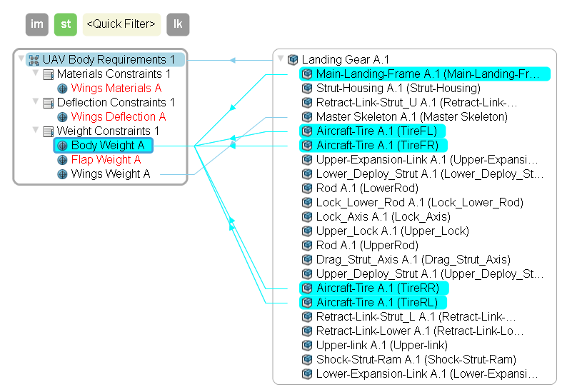Image resolution: width=572 pixels, height=392 pixels.
Task: Click the icon beside Master Skeleton A.1
Action: (x=307, y=117)
